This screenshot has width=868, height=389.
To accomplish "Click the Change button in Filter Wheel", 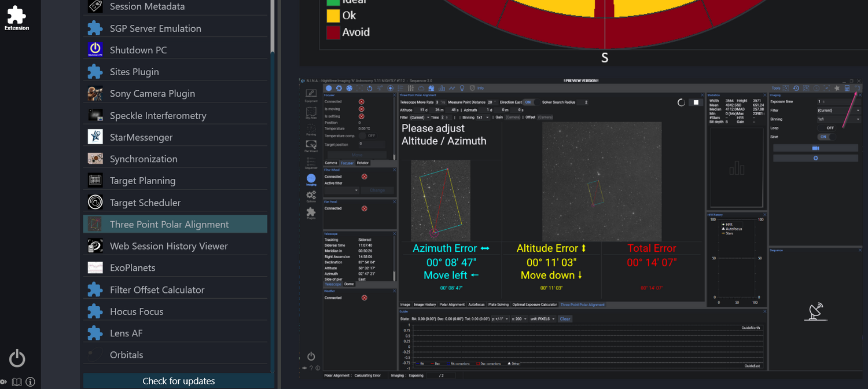I will [x=377, y=190].
